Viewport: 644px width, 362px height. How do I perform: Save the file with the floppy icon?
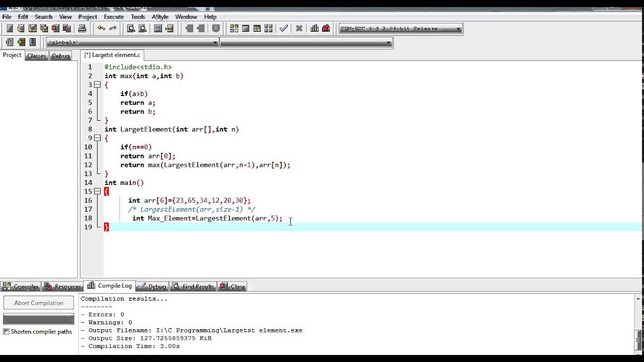point(32,29)
